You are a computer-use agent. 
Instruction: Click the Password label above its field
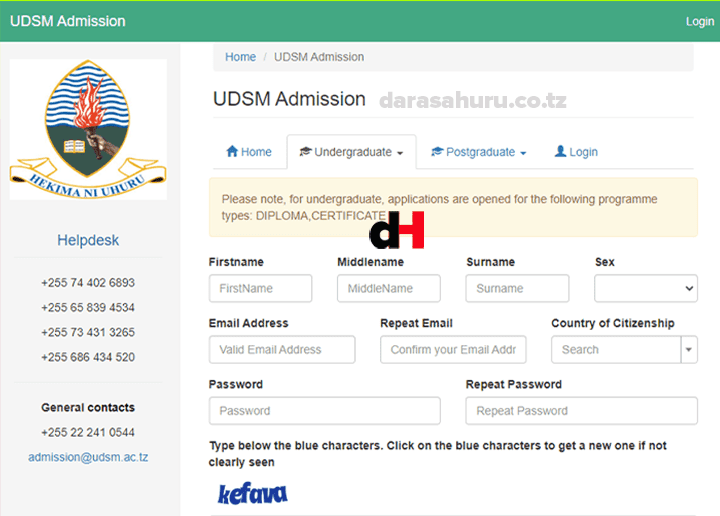point(236,384)
